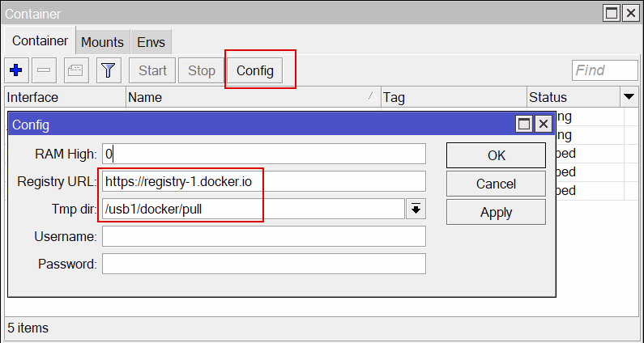Image resolution: width=644 pixels, height=343 pixels.
Task: Click the Config toolbar button
Action: (x=255, y=70)
